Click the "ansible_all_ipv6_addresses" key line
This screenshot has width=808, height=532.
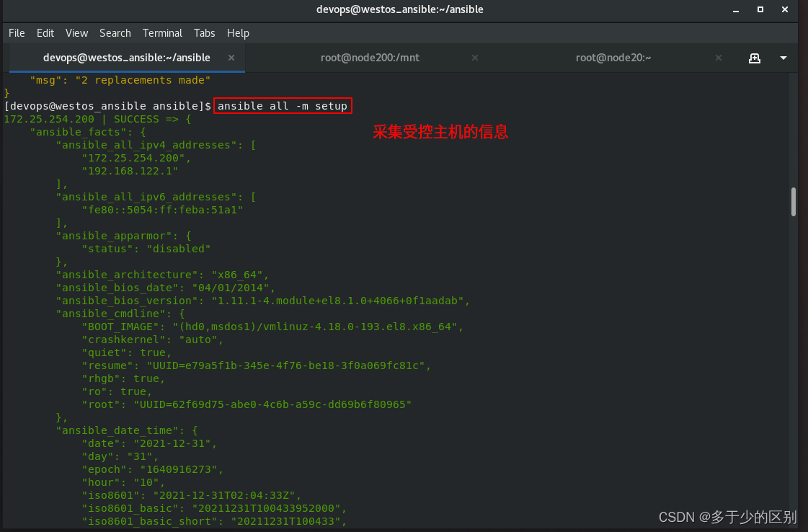tap(156, 197)
